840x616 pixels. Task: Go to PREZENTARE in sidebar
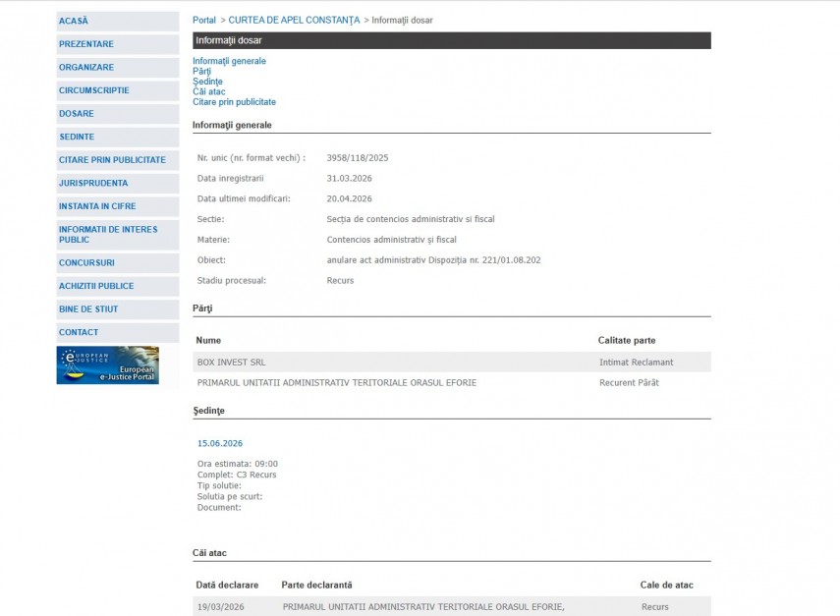[86, 44]
